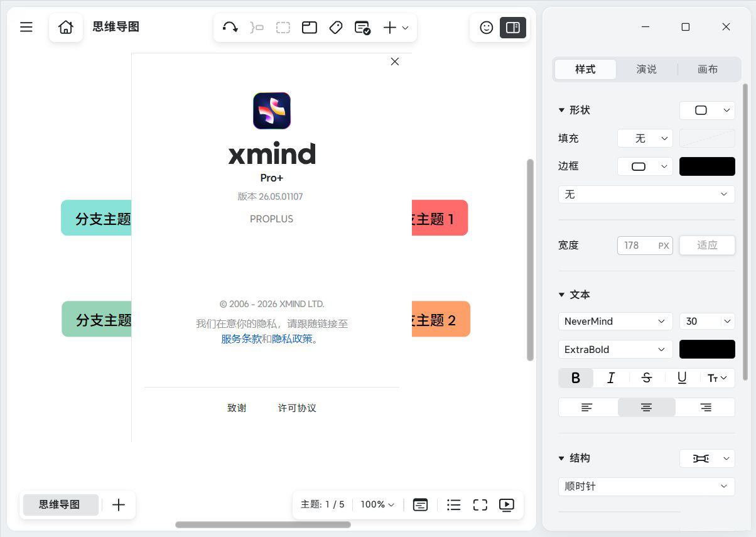Viewport: 756px width, 537px height.
Task: Switch to outline view
Action: pos(454,504)
